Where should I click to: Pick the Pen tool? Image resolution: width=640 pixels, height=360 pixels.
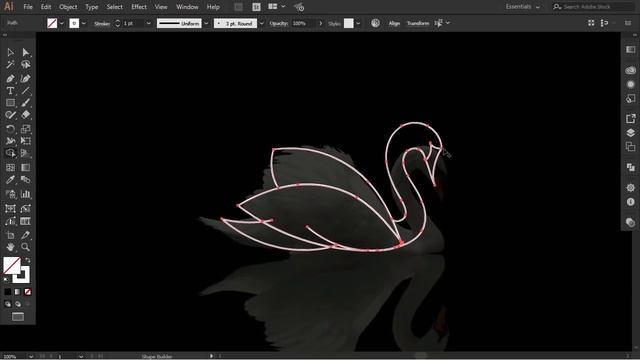click(11, 78)
